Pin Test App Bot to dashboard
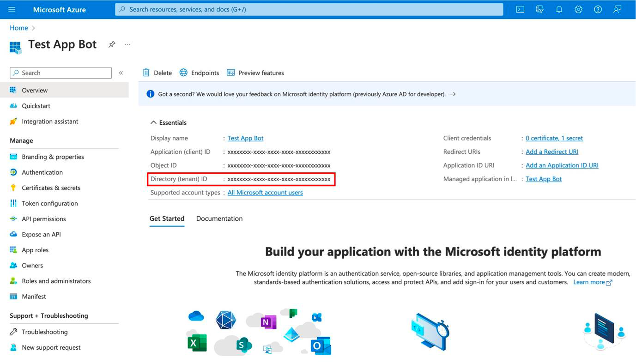Viewport: 636px width, 364px height. (x=112, y=44)
